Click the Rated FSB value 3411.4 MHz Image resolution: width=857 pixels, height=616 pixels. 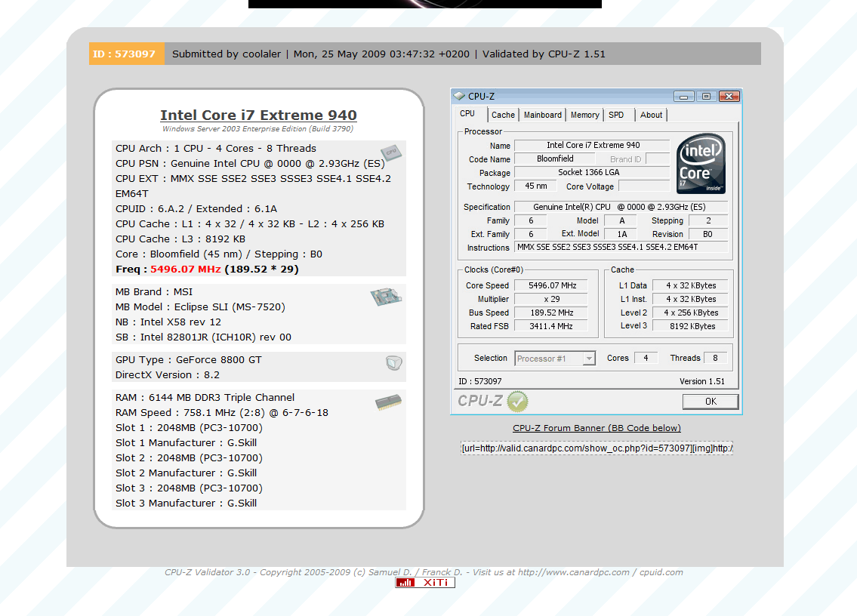coord(552,326)
